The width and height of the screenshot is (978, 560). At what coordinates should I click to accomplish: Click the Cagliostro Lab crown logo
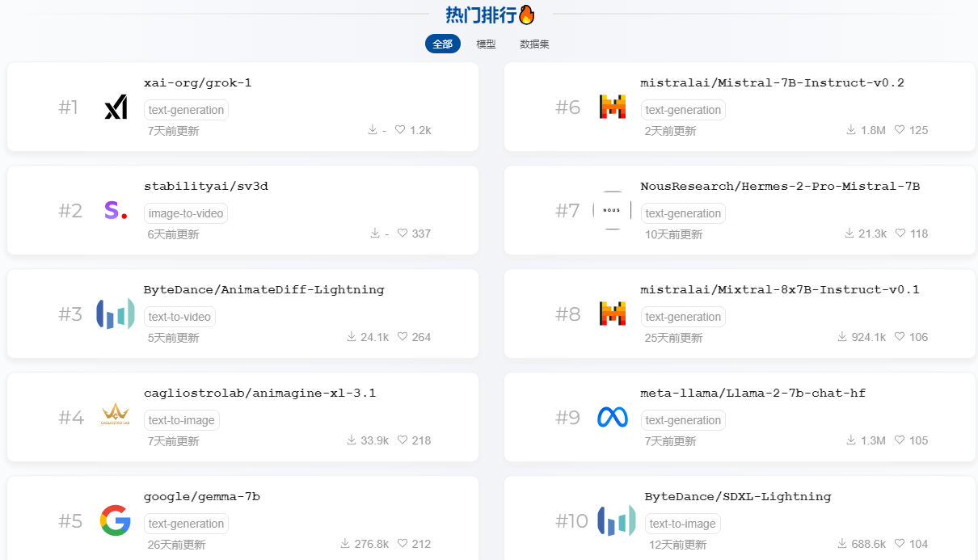[116, 417]
